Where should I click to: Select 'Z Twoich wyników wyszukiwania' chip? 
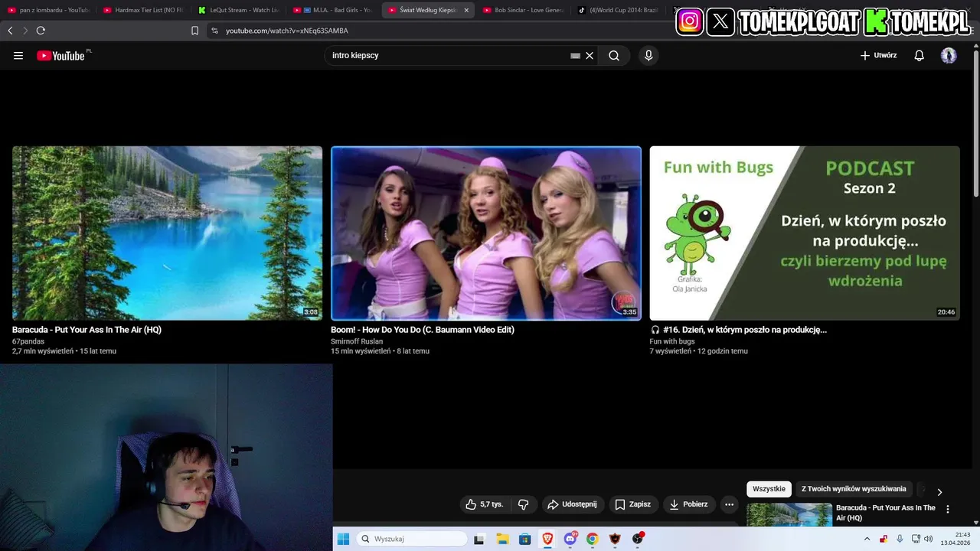click(x=854, y=489)
